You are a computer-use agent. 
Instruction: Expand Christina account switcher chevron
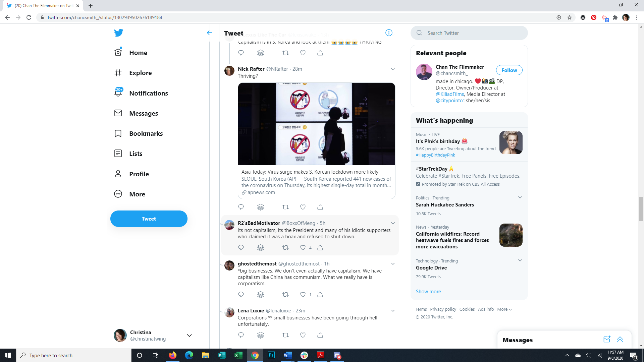(x=189, y=336)
